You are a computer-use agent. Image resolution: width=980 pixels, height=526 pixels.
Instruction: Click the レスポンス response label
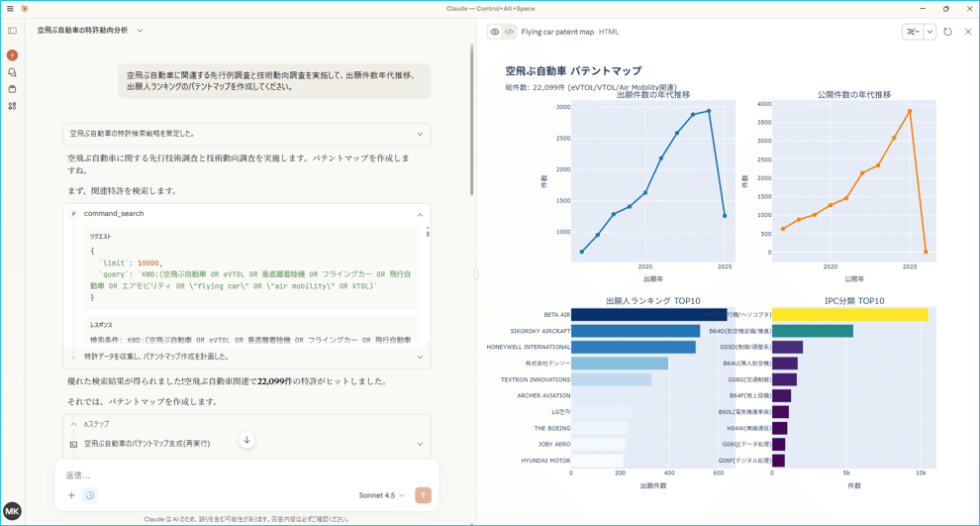click(x=101, y=325)
